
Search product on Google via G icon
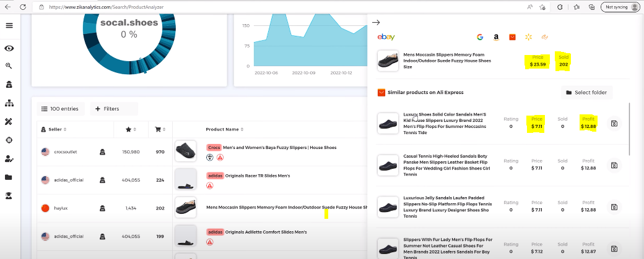tap(480, 37)
